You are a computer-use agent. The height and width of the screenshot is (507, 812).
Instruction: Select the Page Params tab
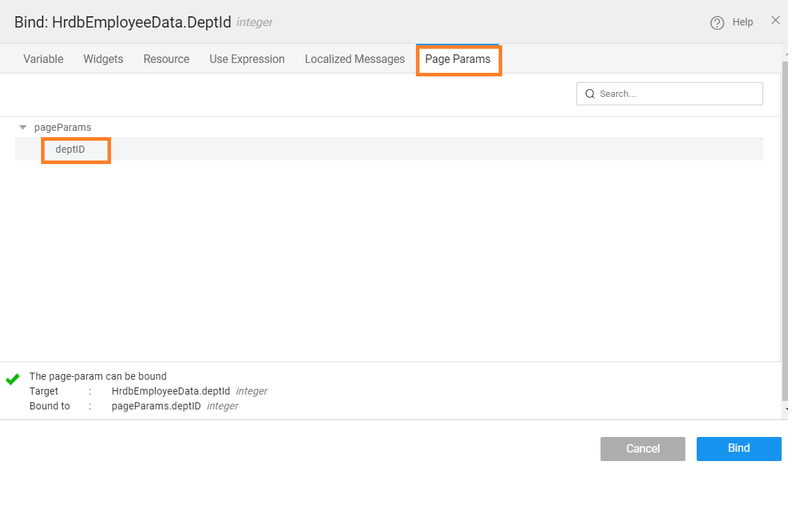pos(458,59)
